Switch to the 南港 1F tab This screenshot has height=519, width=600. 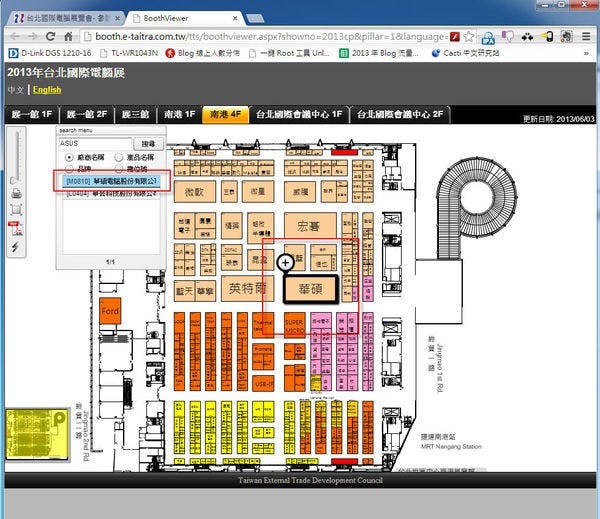(179, 114)
